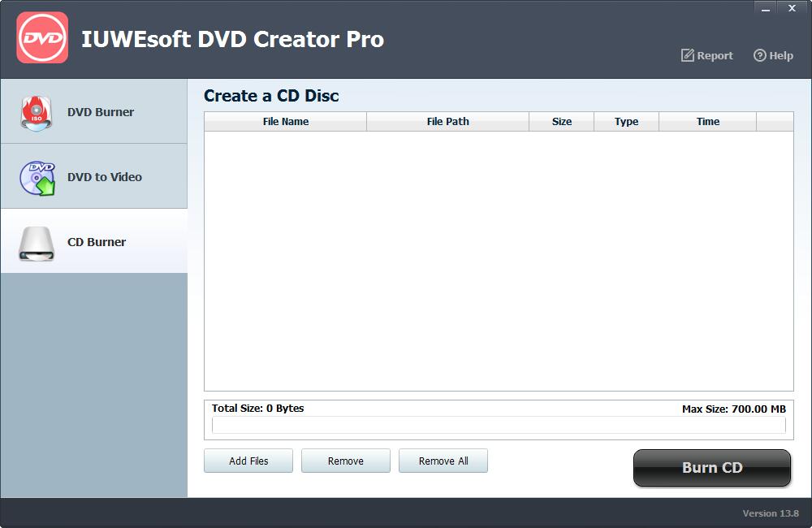The image size is (812, 528).
Task: Minimize the application window
Action: click(x=766, y=8)
